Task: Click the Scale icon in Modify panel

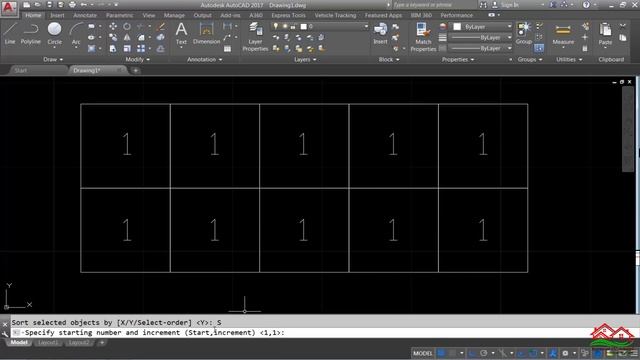Action: point(127,49)
